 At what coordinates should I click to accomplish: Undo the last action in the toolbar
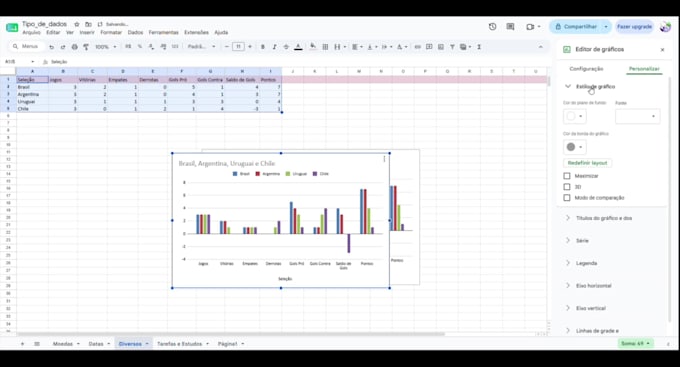[52, 47]
